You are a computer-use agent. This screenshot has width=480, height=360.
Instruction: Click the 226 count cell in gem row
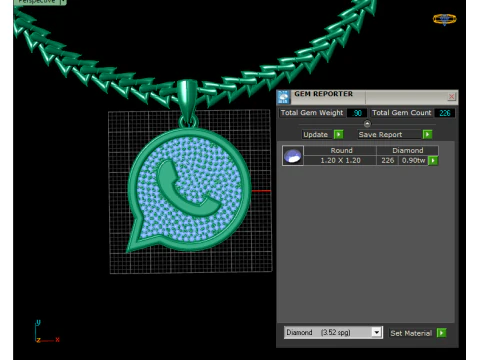[x=388, y=160]
